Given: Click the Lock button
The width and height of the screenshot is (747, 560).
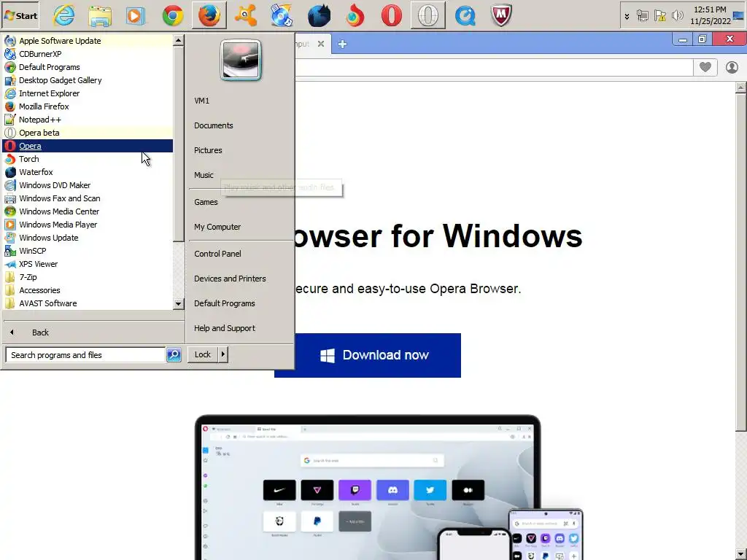Looking at the screenshot, I should click(x=203, y=354).
